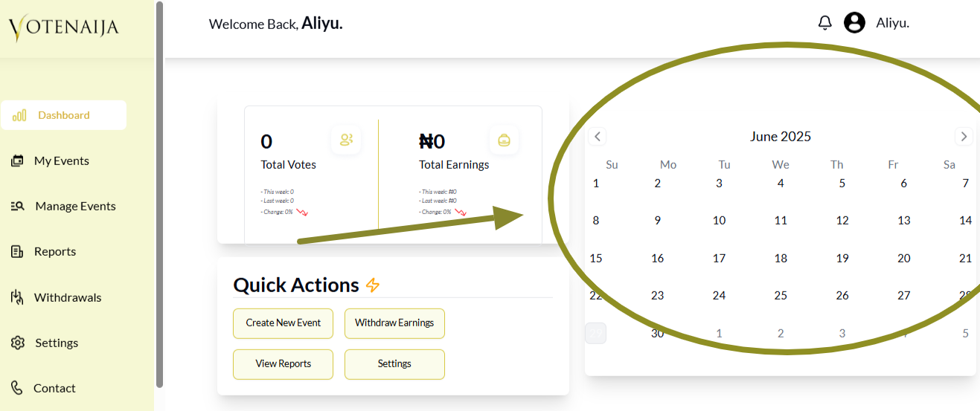Open Manage Events in the sidebar
This screenshot has height=411, width=980.
click(75, 206)
